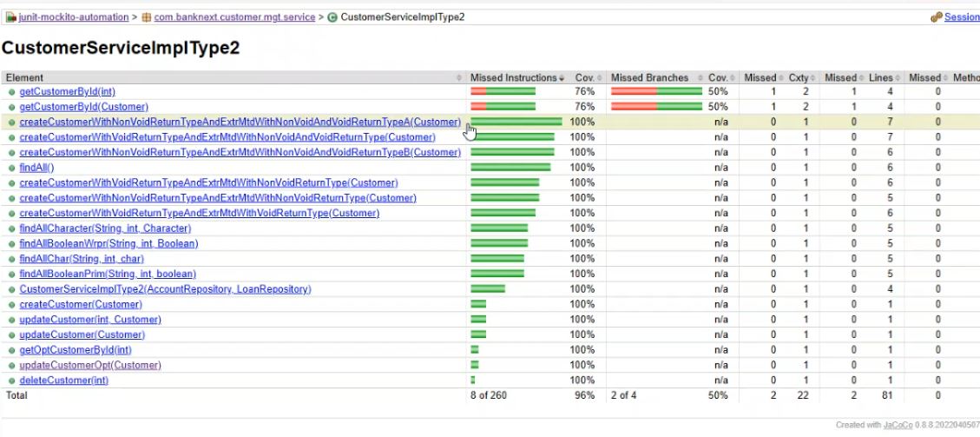Screen dimensions: 980x437
Task: Open findAllBooleanWrpr method link
Action: click(x=109, y=244)
